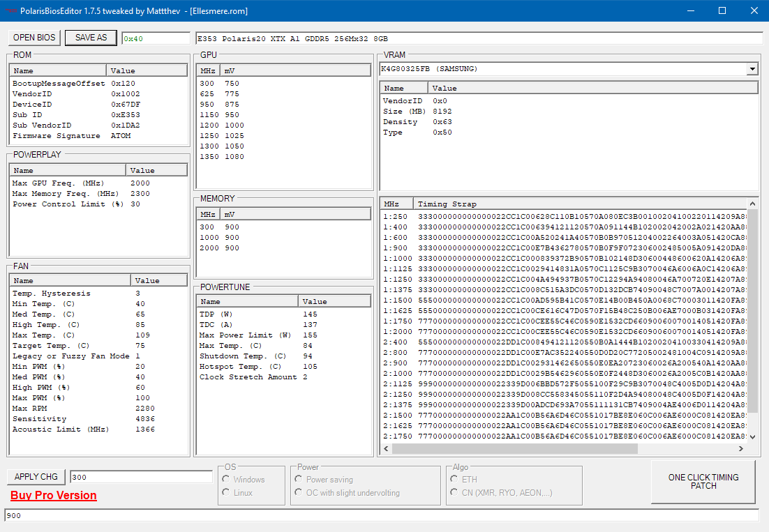Click the timing strap scroll up arrow
This screenshot has width=769, height=532.
pyautogui.click(x=752, y=204)
